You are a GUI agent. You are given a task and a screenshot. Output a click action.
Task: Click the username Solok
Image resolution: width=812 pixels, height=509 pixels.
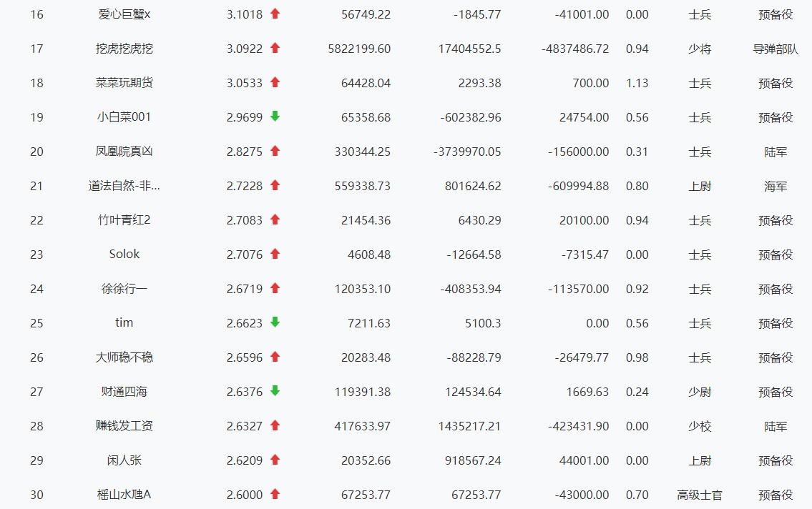tap(124, 254)
